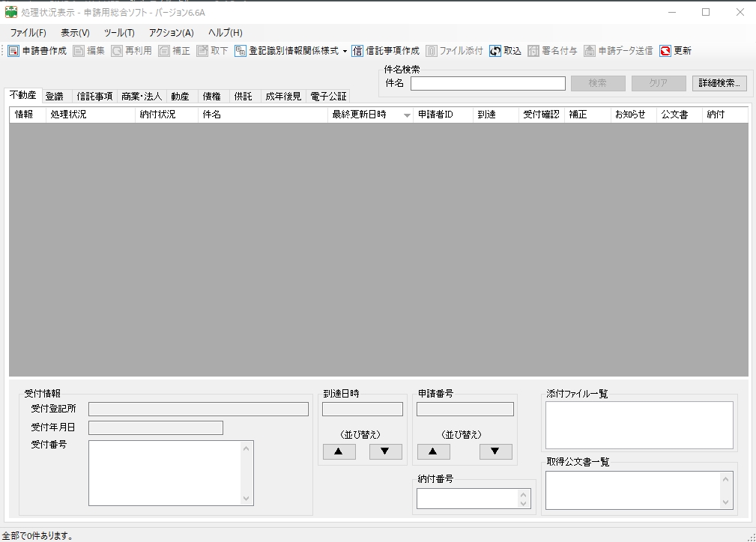Click the 補正 column header
756x542 pixels.
(x=587, y=115)
